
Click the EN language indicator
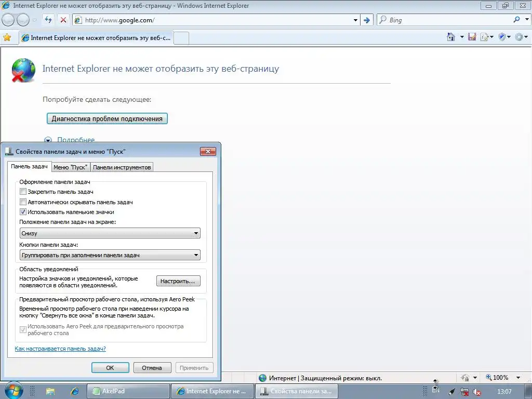tap(436, 390)
